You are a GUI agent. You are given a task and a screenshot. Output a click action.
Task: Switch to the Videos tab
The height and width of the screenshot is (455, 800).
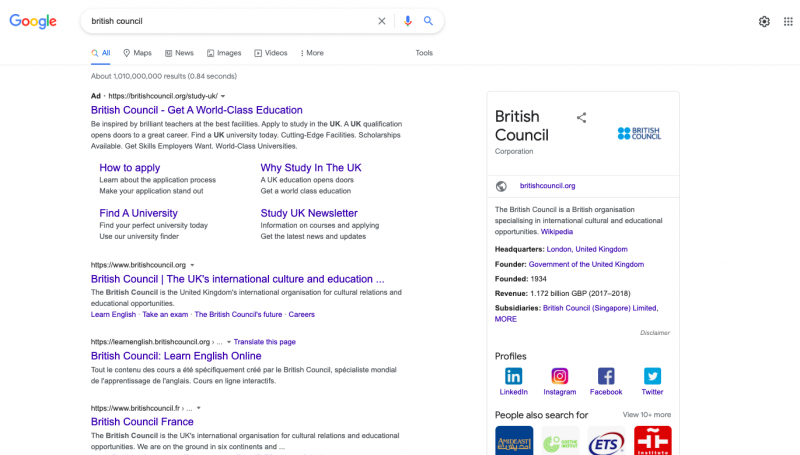click(x=271, y=53)
